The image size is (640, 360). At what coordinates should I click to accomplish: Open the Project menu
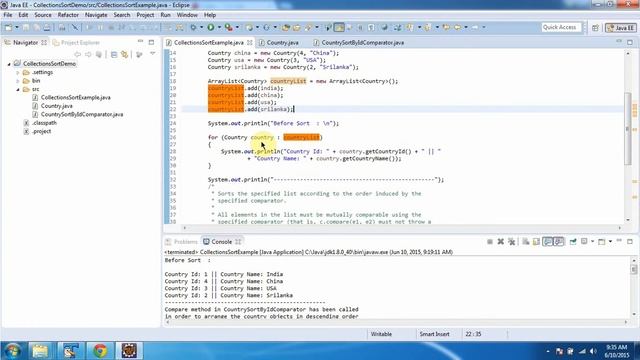point(145,15)
